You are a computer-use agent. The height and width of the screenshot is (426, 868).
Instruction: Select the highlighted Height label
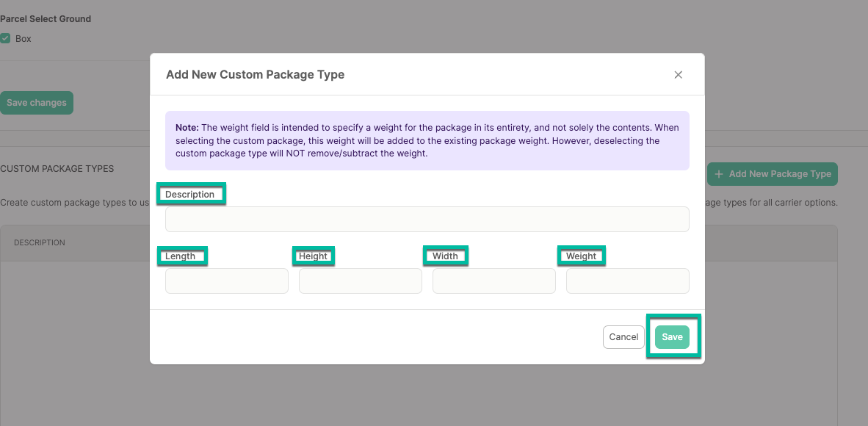313,256
